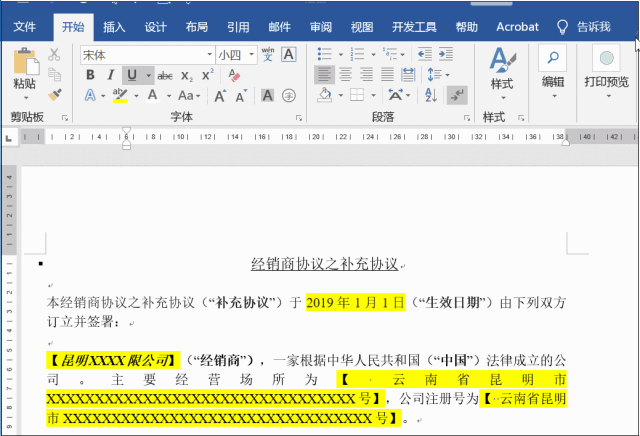The height and width of the screenshot is (436, 640).
Task: Center align the text
Action: pos(345,75)
